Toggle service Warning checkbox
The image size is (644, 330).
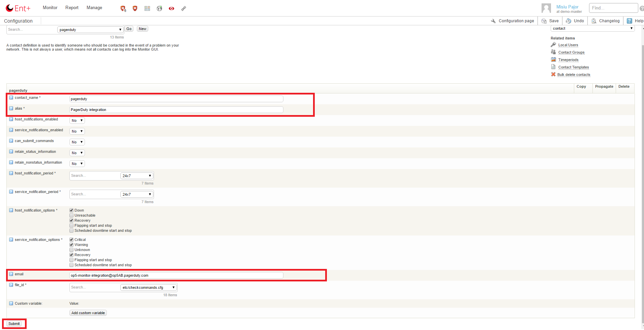tap(71, 245)
